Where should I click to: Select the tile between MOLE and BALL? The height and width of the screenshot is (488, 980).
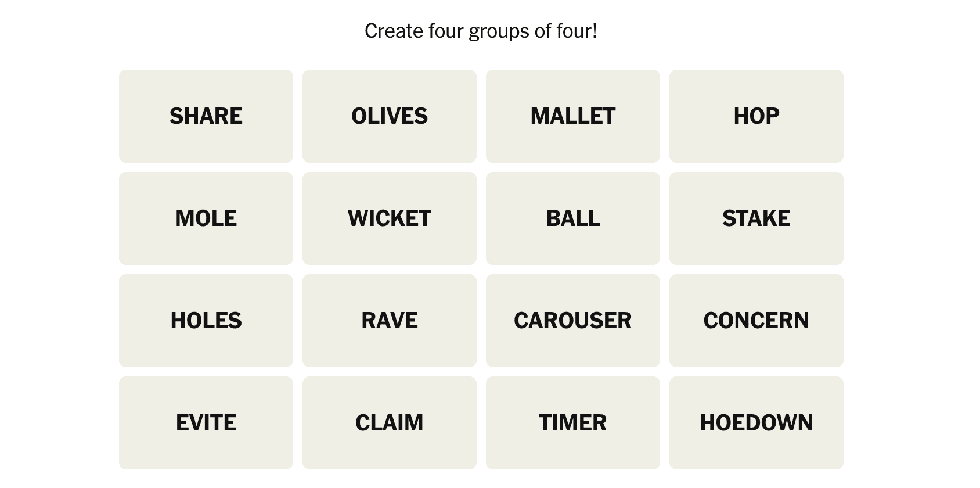[x=389, y=218]
